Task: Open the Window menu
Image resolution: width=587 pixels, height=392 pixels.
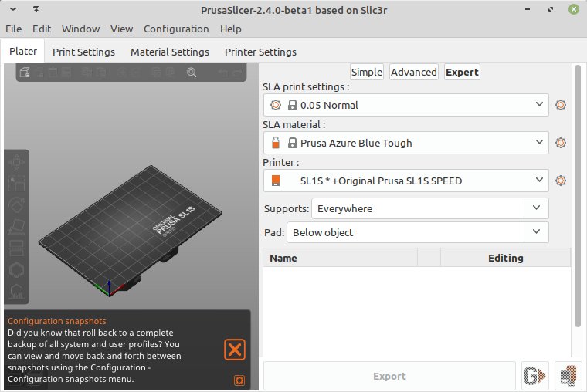Action: pyautogui.click(x=80, y=29)
